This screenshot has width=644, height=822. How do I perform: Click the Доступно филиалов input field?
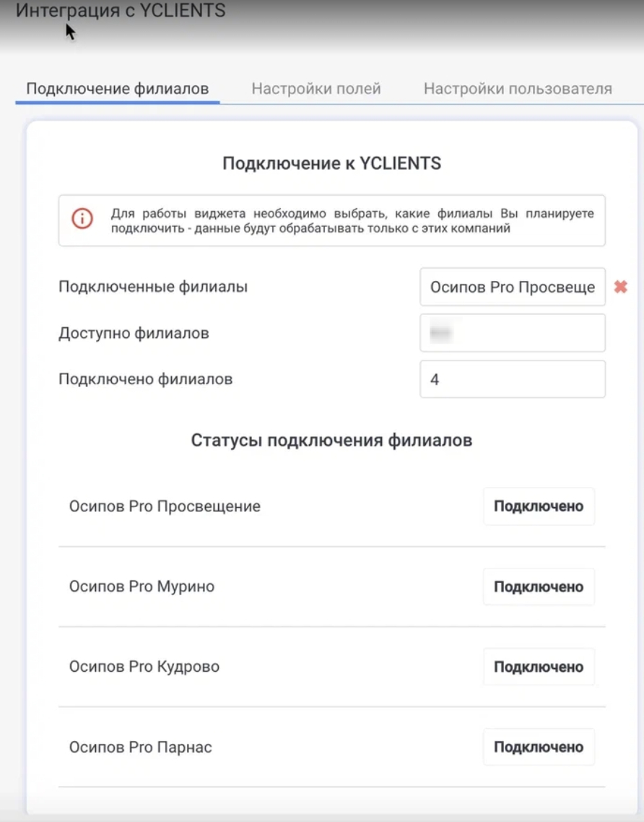pos(512,333)
